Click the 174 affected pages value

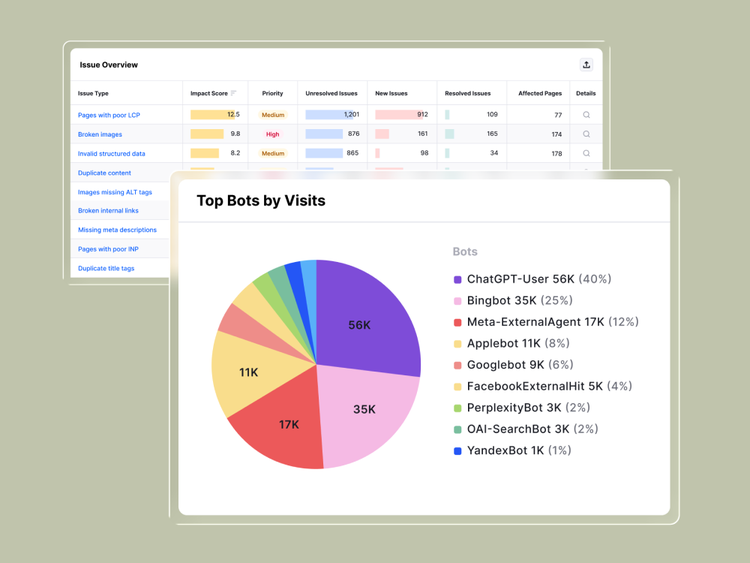(x=556, y=134)
